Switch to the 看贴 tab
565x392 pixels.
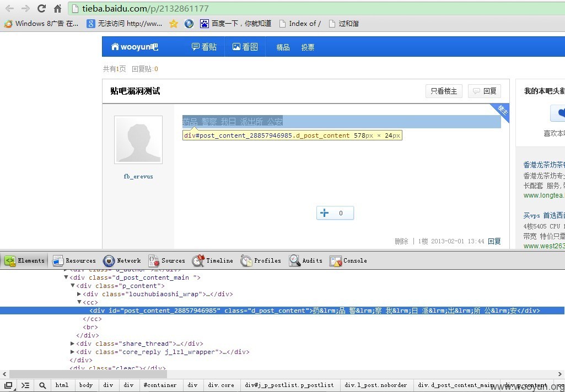click(204, 47)
